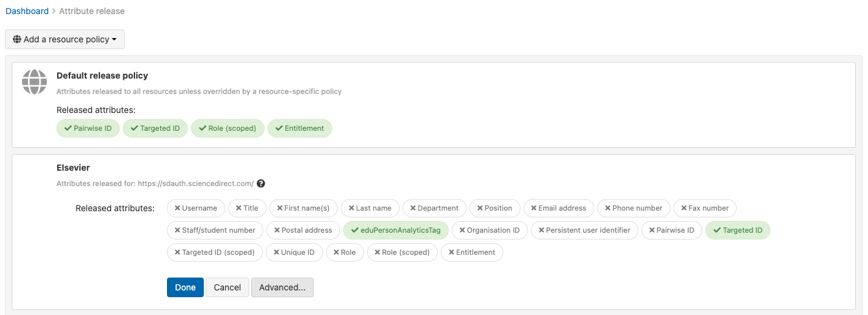Click the Pairwise ID badge in Default policy

[88, 128]
